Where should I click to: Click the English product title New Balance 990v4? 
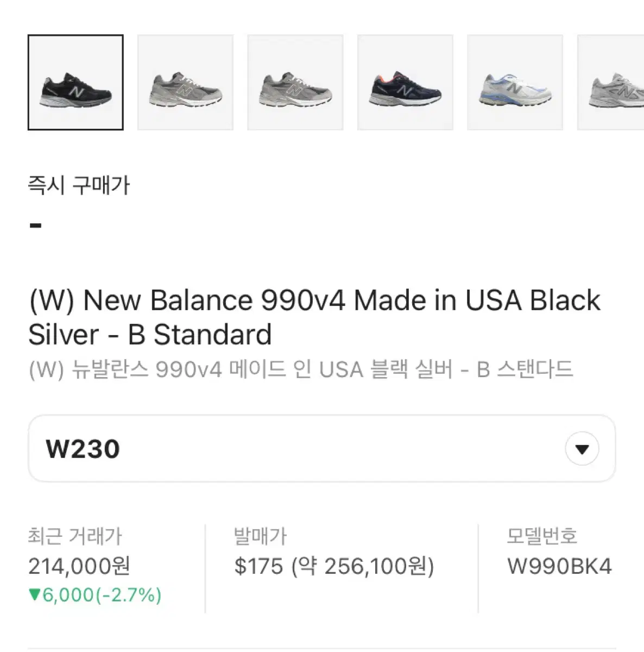314,317
